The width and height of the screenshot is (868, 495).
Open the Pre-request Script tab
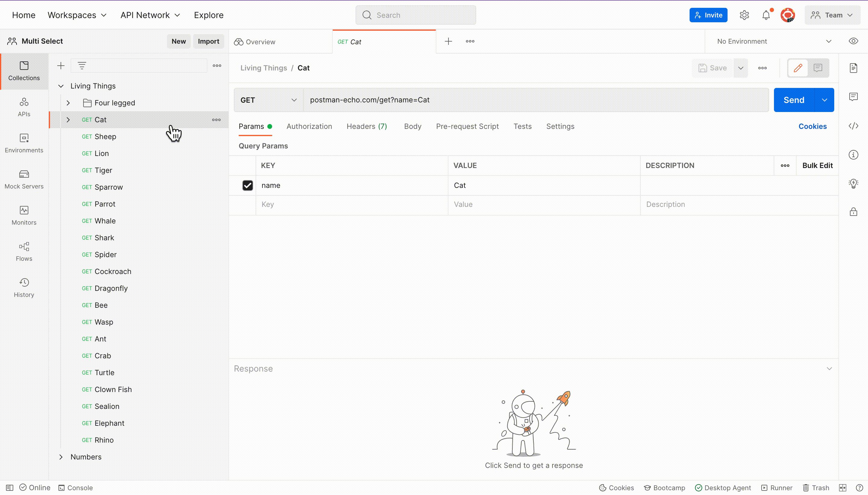click(467, 126)
